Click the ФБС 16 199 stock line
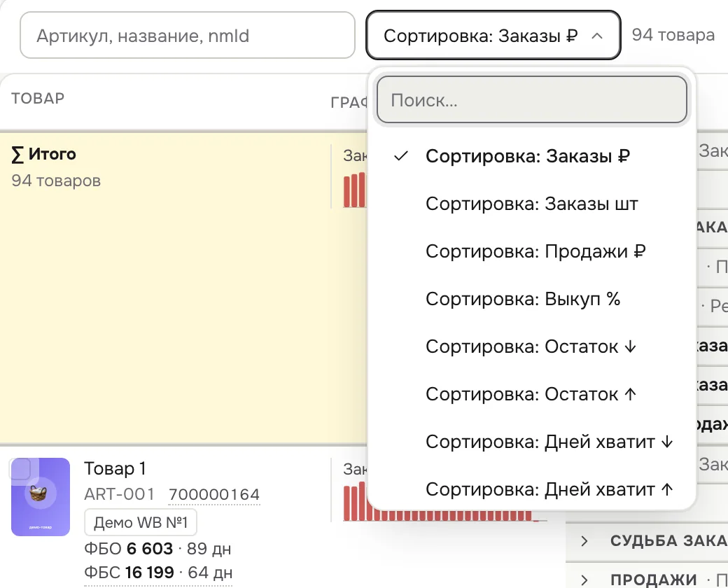 (158, 573)
